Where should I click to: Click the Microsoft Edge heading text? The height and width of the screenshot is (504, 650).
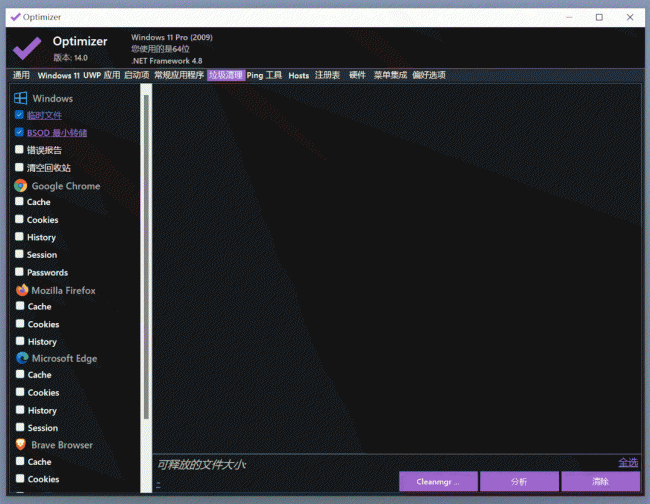point(65,358)
